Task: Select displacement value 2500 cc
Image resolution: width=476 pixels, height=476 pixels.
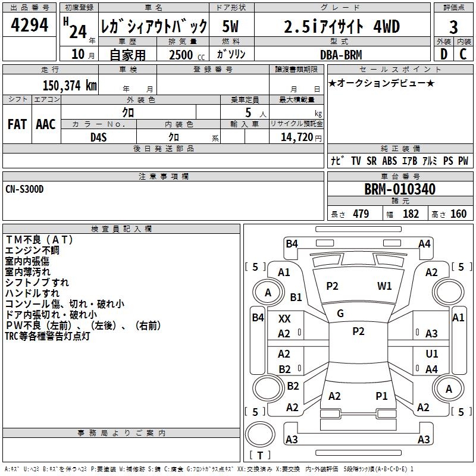Action: pyautogui.click(x=187, y=55)
